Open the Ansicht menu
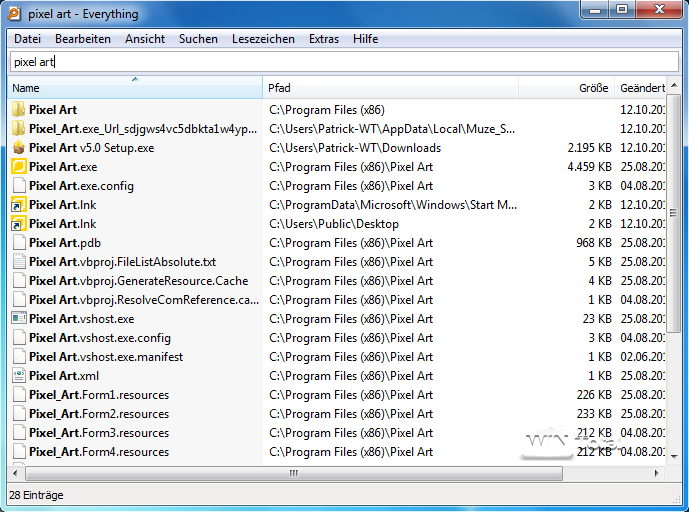689x512 pixels. [145, 39]
